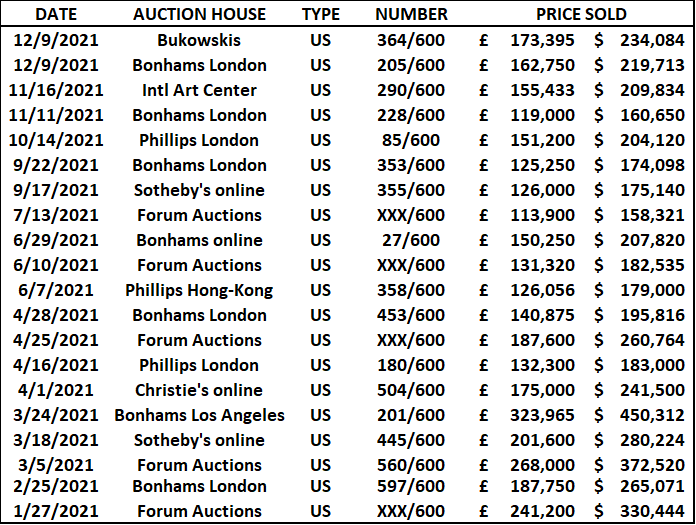The height and width of the screenshot is (525, 696).
Task: Click the TYPE column header
Action: pos(320,14)
